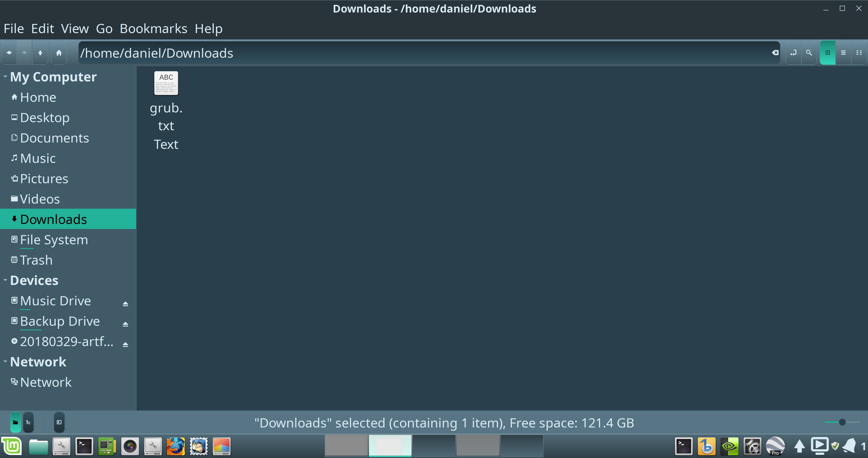Image resolution: width=868 pixels, height=458 pixels.
Task: Collapse the Network section
Action: [x=5, y=361]
